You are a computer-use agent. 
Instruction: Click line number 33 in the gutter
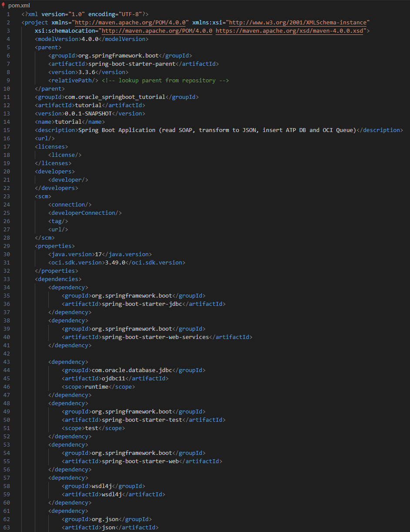pos(7,279)
